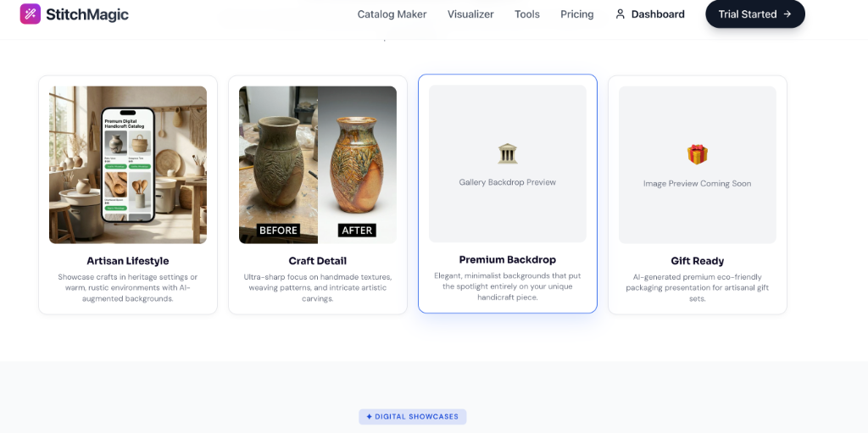
Task: Click the Craft Detail card heading
Action: point(317,261)
